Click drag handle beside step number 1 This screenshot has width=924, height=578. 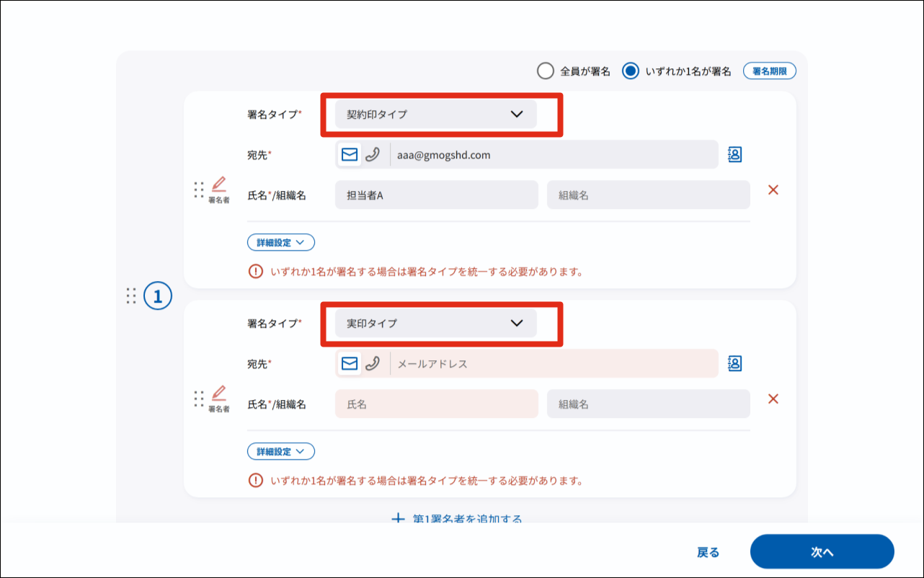coord(130,295)
